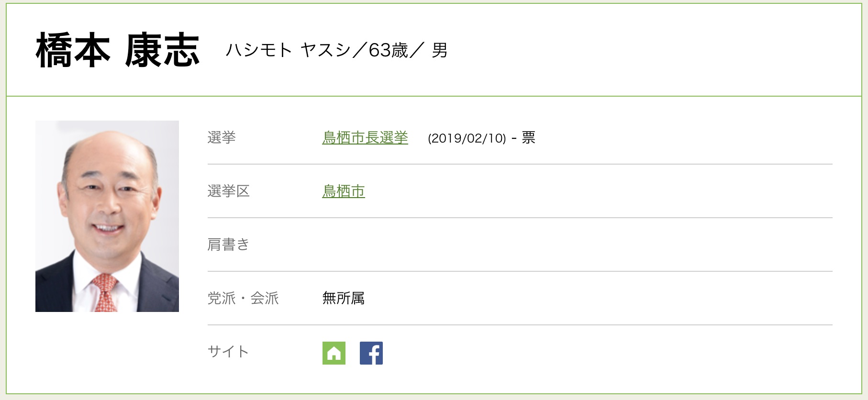Click the election date (2019/02/10)
This screenshot has width=868, height=400.
tap(467, 138)
